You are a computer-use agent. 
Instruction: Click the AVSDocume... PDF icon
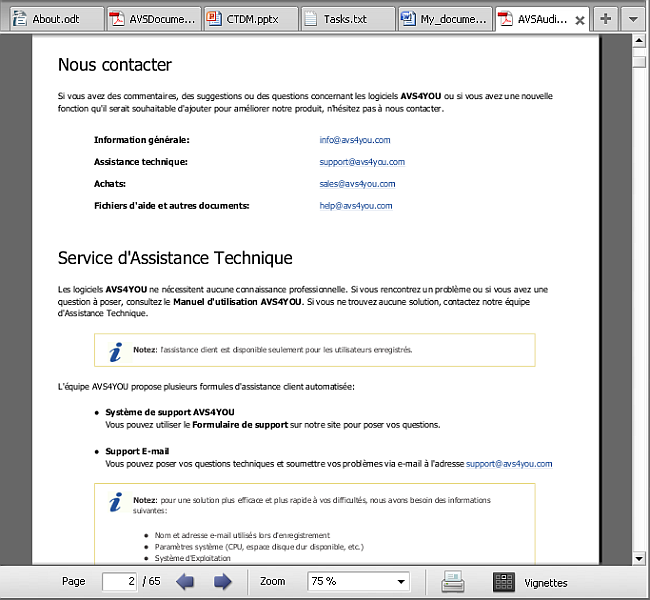[117, 19]
